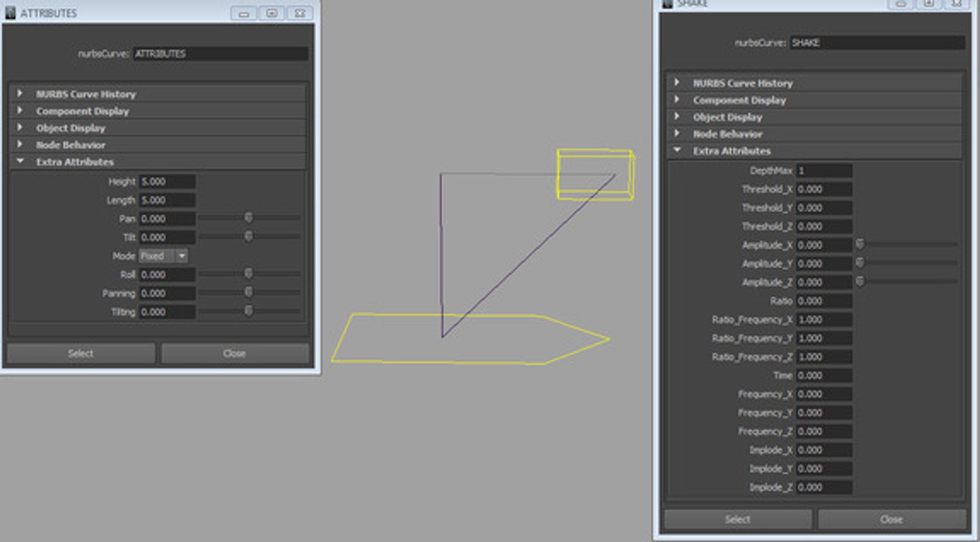The width and height of the screenshot is (980, 542).
Task: Minimize the ATTRIBUTES window
Action: click(243, 13)
